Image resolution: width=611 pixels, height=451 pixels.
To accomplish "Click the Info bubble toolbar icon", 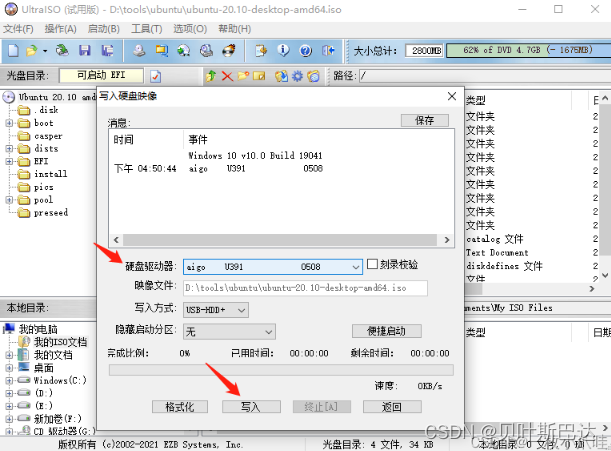I will tap(283, 50).
